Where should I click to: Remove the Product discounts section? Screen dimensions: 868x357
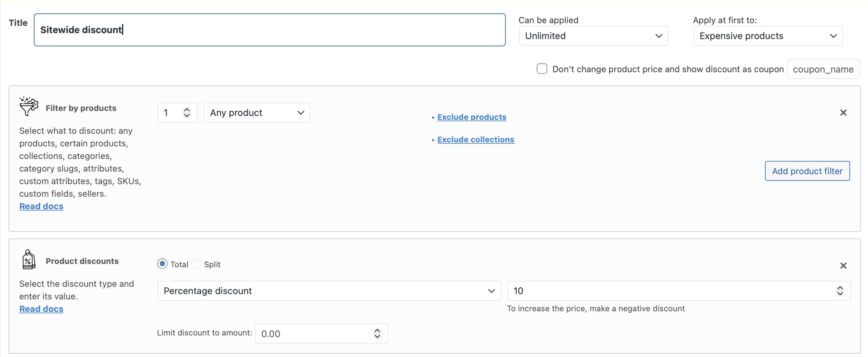pyautogui.click(x=843, y=265)
